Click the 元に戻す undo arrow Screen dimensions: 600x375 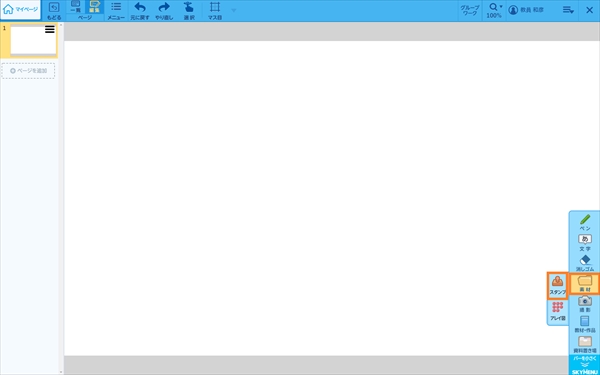(x=140, y=11)
